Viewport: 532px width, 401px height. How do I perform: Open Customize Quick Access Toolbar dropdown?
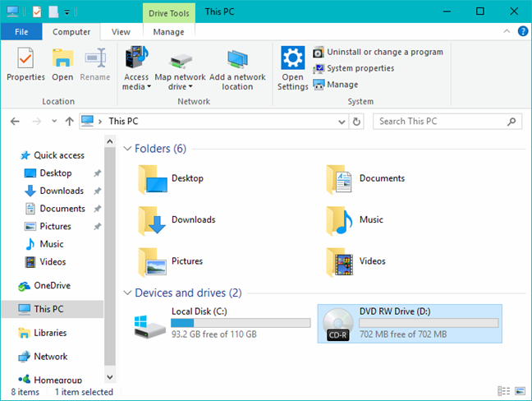click(66, 12)
